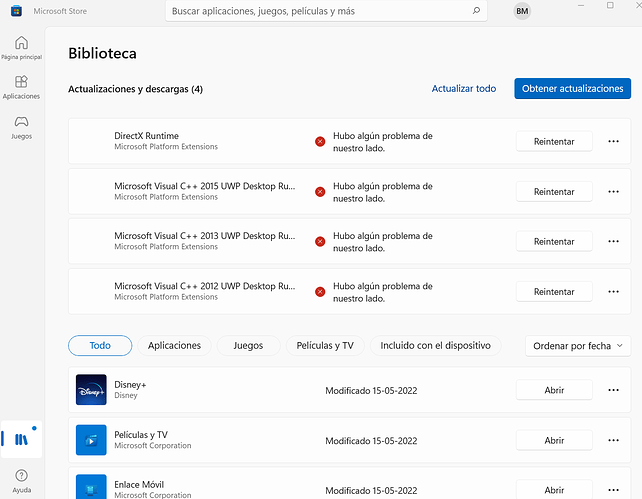642x499 pixels.
Task: Click the Películas y TV app icon
Action: (x=91, y=440)
